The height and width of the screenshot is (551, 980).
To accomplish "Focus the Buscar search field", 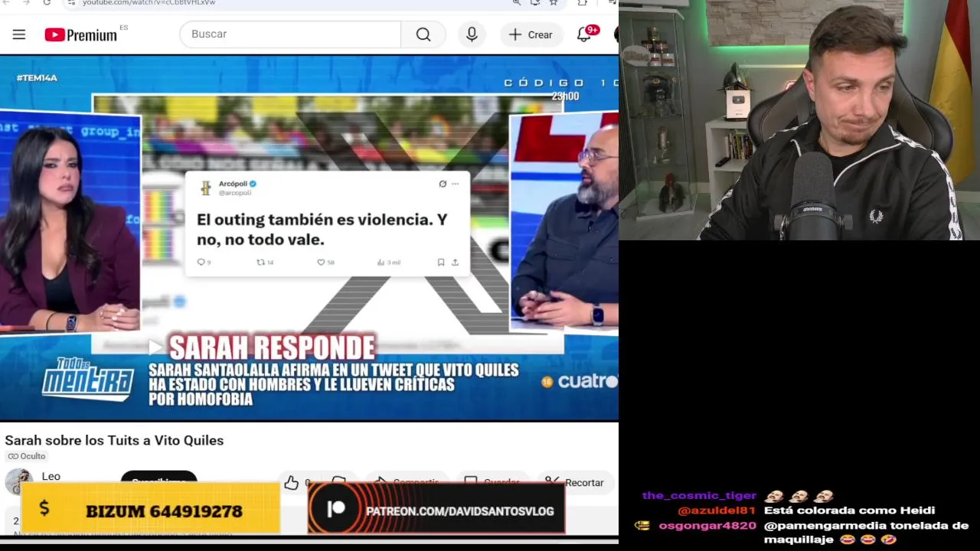I will tap(291, 34).
